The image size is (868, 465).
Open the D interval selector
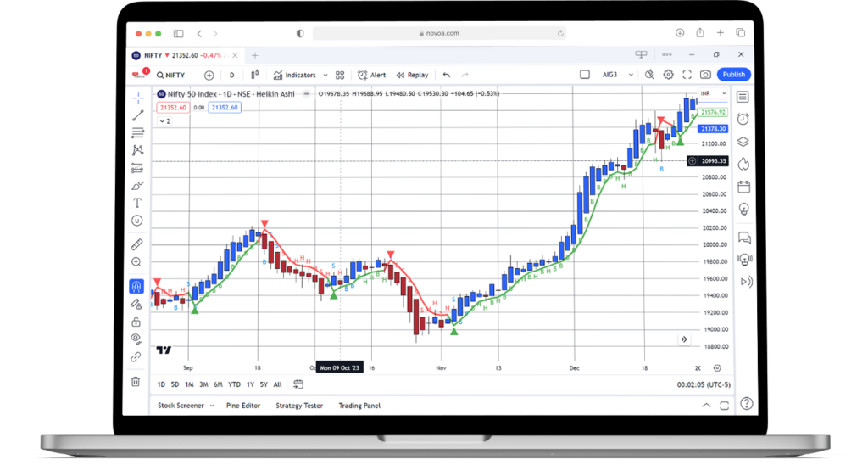click(232, 75)
